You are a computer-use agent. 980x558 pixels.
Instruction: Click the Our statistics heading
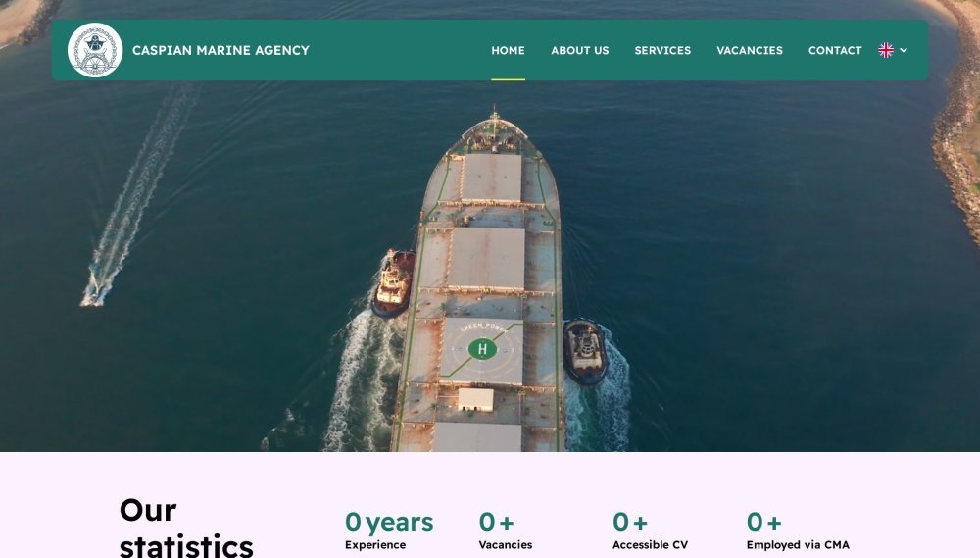(x=185, y=528)
